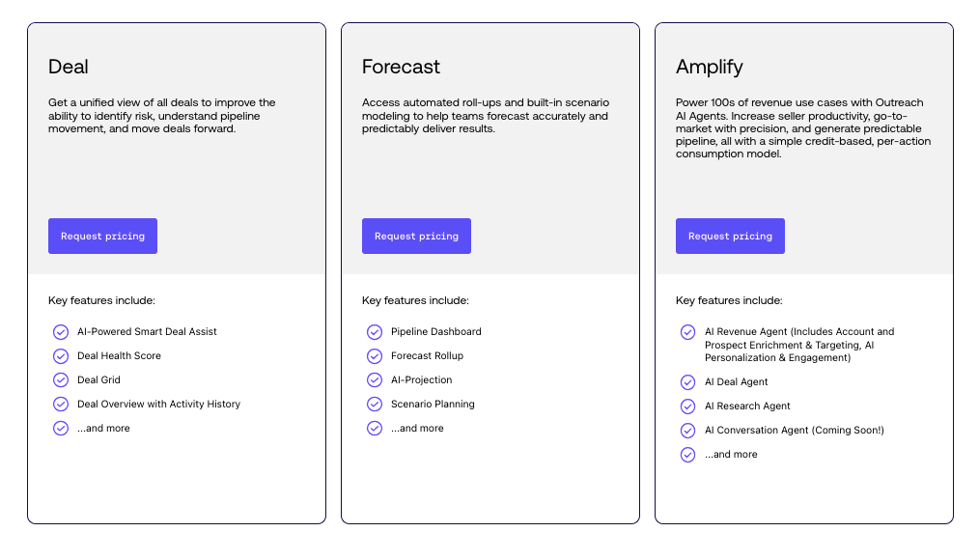The width and height of the screenshot is (979, 560).
Task: Click '...and more' in the Deal features list
Action: coord(103,429)
